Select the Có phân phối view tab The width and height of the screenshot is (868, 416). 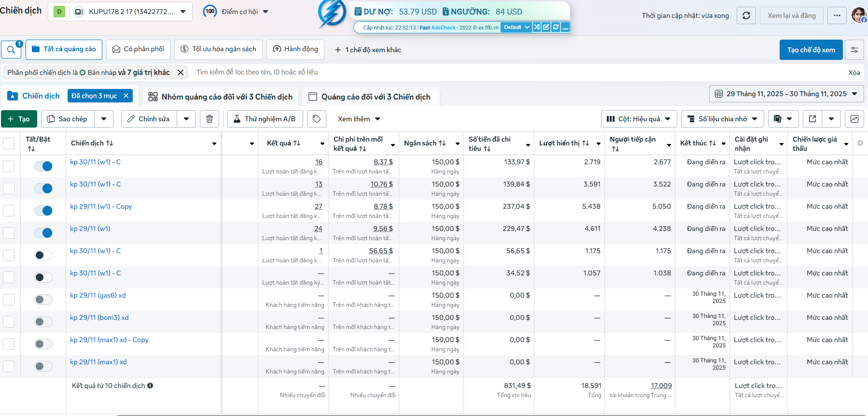pos(138,49)
